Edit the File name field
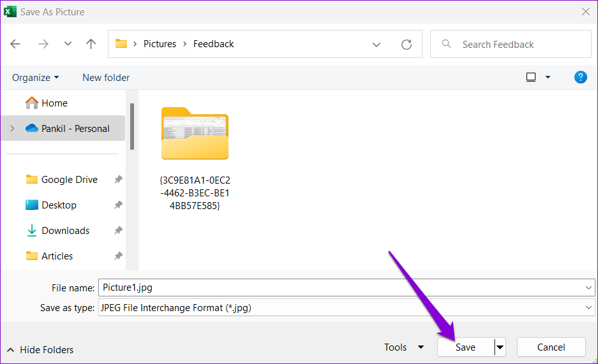 point(341,288)
